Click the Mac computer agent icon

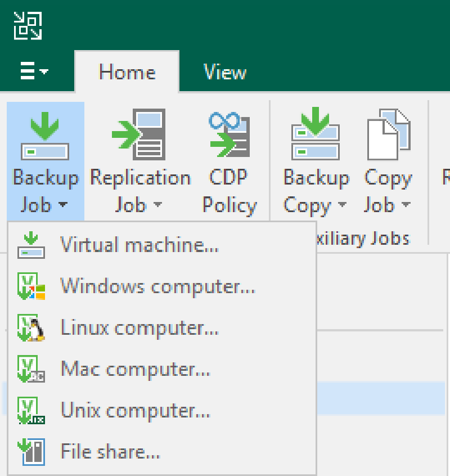[31, 369]
